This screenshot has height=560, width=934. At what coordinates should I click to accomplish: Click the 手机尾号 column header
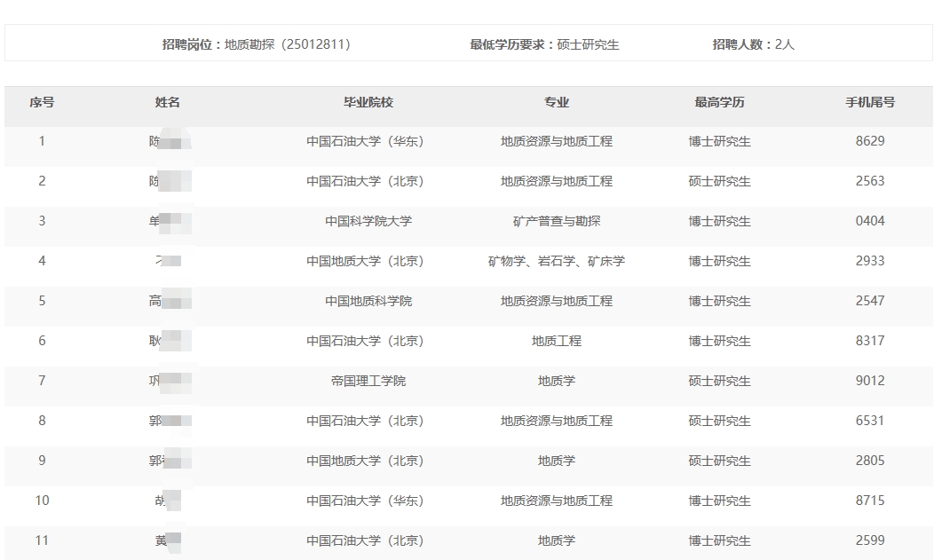click(870, 102)
